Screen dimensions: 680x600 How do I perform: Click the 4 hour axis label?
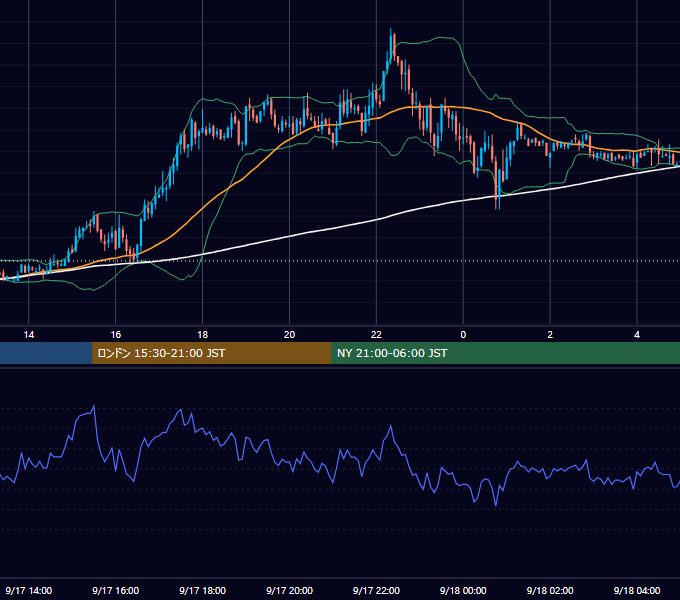tap(637, 335)
